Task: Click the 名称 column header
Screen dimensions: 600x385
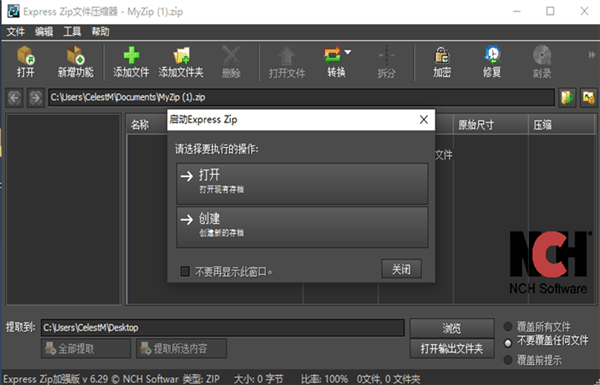Action: (x=140, y=124)
